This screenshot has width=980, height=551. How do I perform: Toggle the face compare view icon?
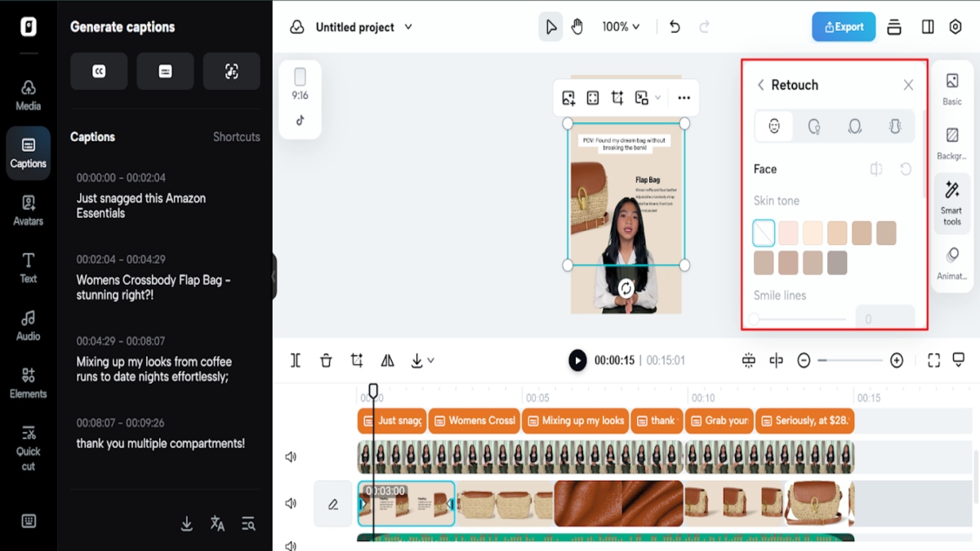point(876,169)
